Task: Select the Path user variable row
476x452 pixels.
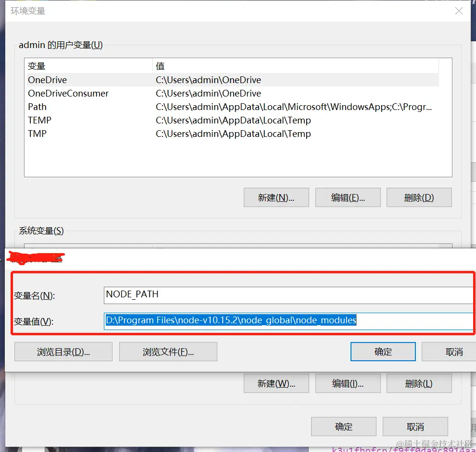Action: (233, 107)
